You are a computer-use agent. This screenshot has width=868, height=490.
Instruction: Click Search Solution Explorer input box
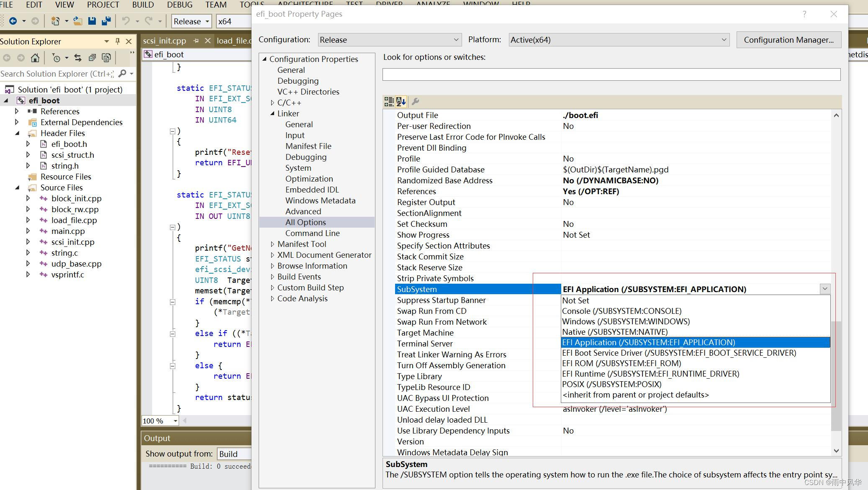coord(58,74)
